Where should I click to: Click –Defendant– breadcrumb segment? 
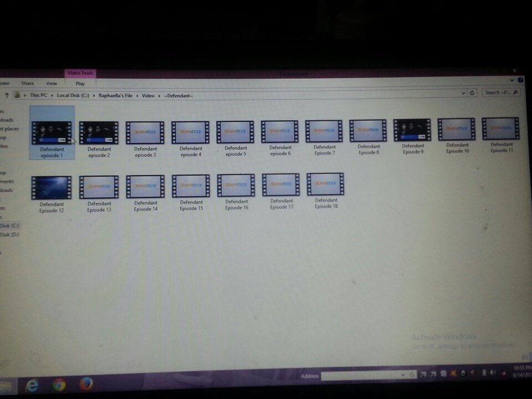click(x=178, y=96)
